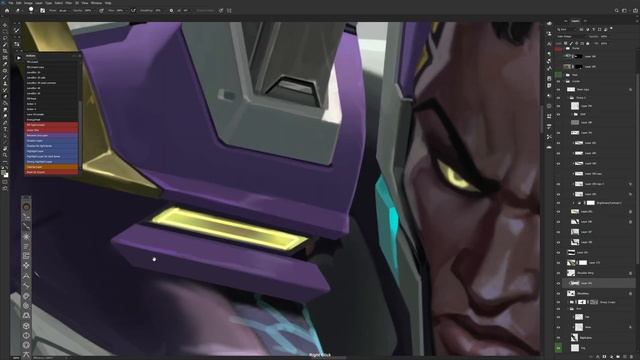Open the layer filter Kind dropdown
The width and height of the screenshot is (640, 360).
pyautogui.click(x=565, y=29)
